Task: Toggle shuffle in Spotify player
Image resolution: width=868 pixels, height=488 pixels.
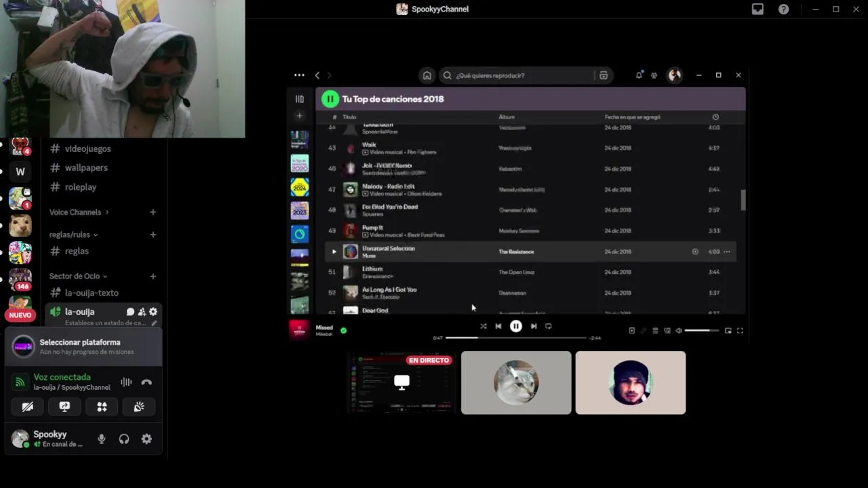Action: point(484,326)
